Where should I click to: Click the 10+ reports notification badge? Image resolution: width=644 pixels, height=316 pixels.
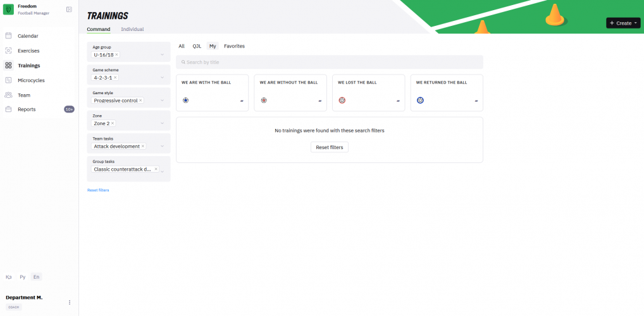coord(69,109)
